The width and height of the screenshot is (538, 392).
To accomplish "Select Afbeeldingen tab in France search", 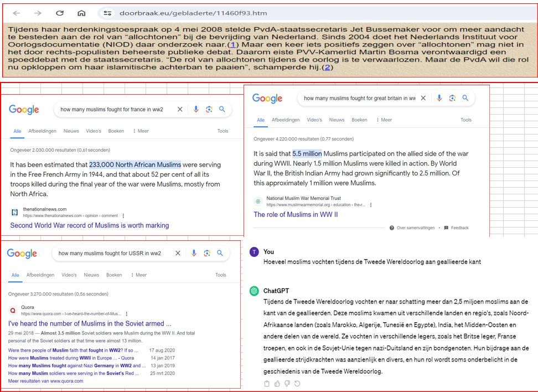I will 42,131.
